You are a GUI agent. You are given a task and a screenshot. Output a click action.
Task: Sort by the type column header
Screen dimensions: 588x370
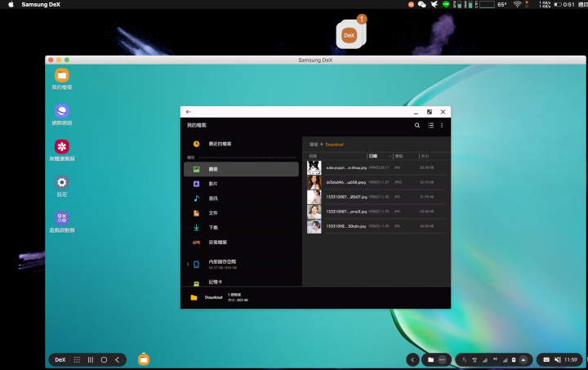click(x=399, y=156)
